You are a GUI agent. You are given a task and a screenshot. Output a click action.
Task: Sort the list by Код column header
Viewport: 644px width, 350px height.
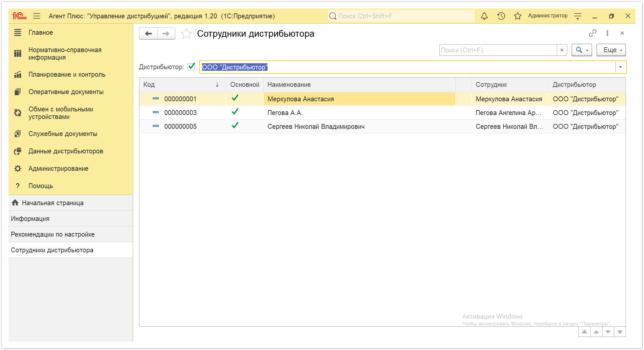(x=182, y=85)
